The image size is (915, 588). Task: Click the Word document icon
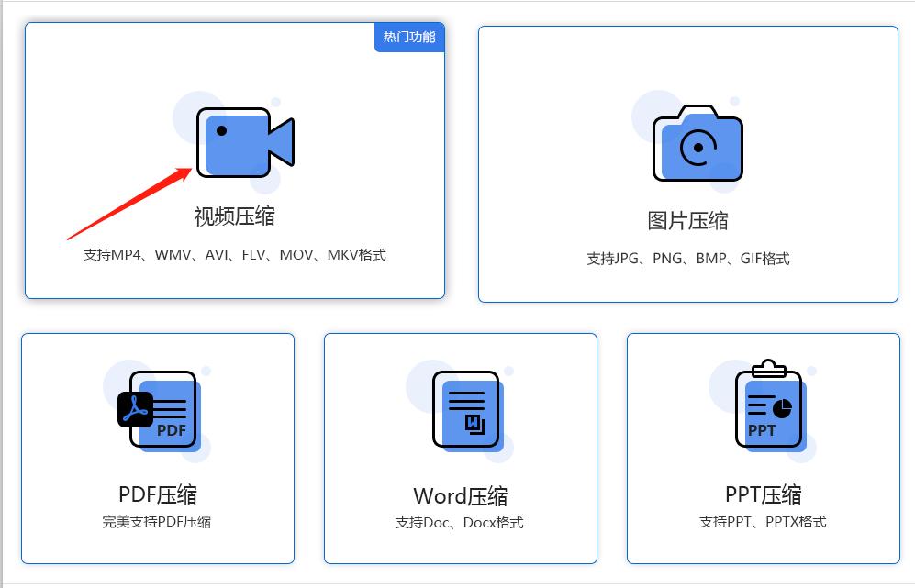point(467,412)
